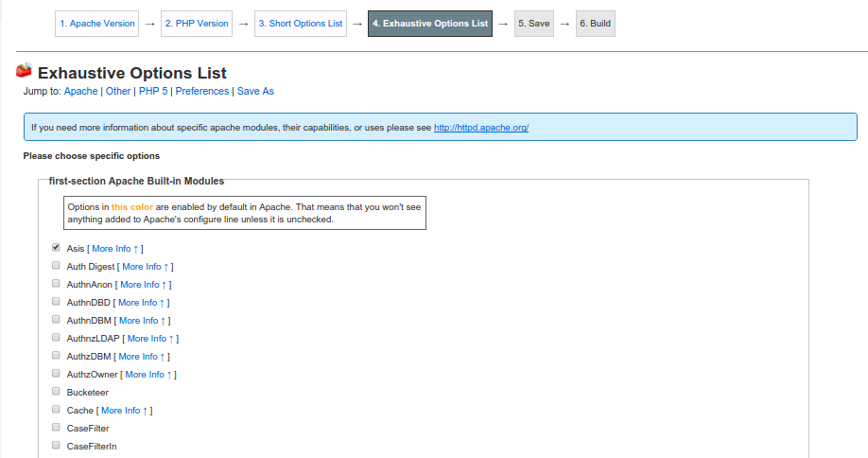The image size is (868, 458).
Task: Select step 6 Build
Action: pos(595,24)
